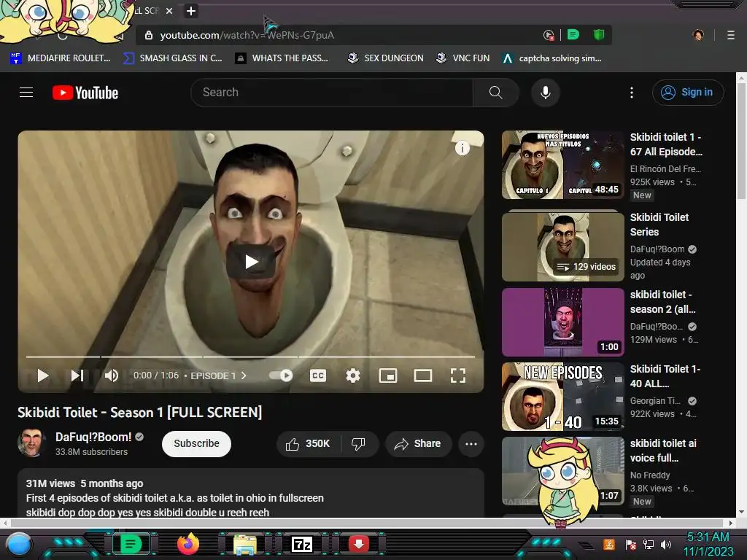Open the 7-Zip taskbar icon

(301, 544)
